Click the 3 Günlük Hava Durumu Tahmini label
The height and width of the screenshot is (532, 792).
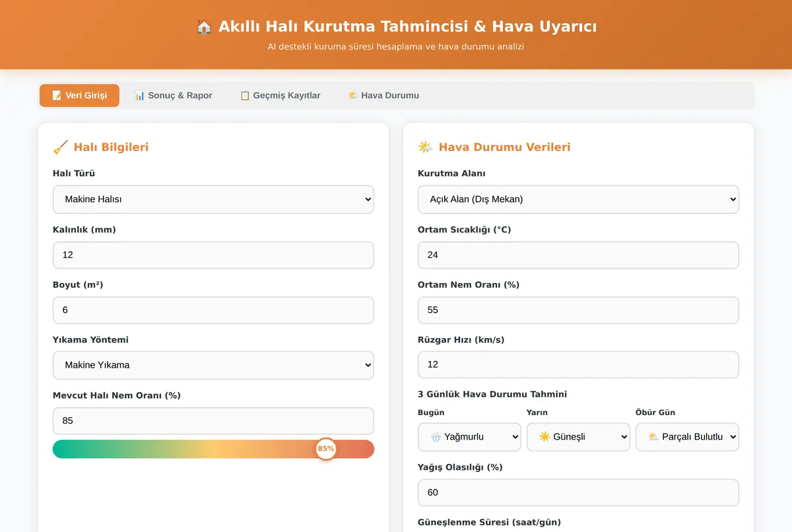coord(492,394)
